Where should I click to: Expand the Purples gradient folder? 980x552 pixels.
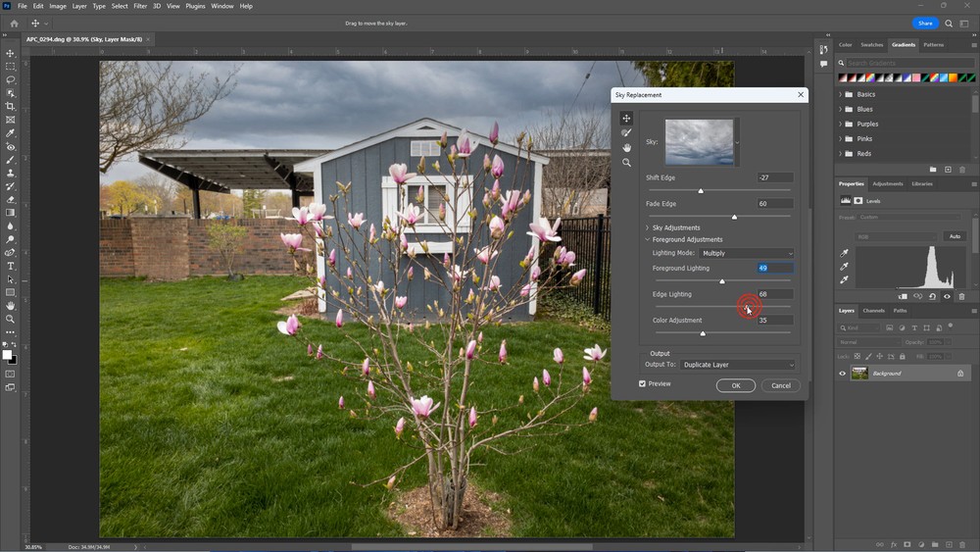841,124
